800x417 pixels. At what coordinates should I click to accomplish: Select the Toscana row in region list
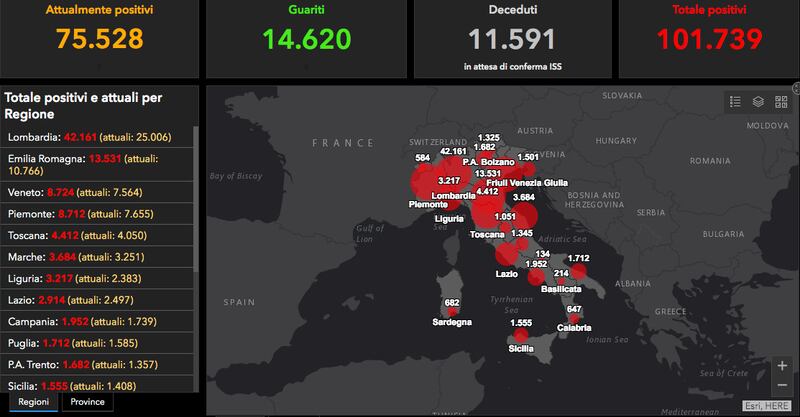click(x=97, y=235)
